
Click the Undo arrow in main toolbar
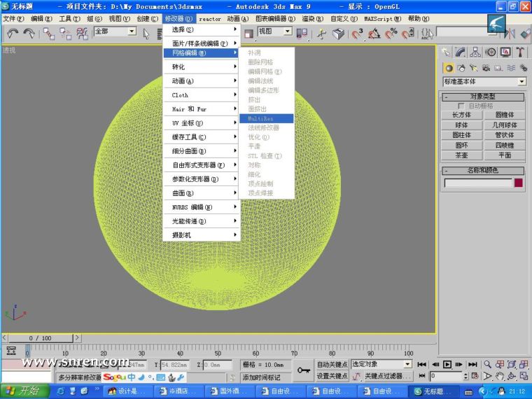(13, 33)
